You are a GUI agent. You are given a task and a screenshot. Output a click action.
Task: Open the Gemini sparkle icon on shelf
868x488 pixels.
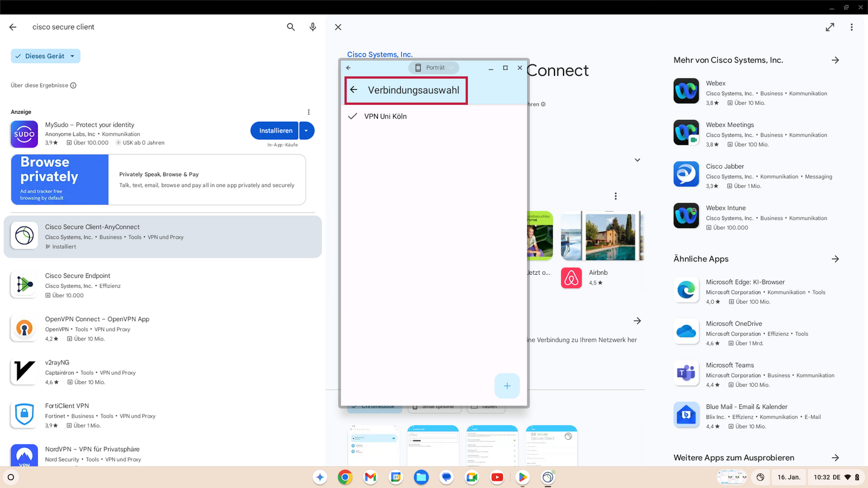coord(319,477)
